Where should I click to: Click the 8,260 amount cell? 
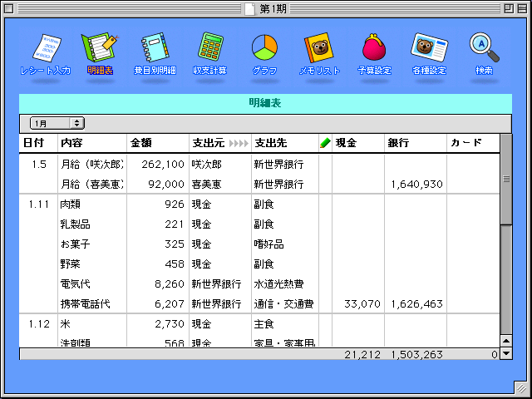point(170,284)
